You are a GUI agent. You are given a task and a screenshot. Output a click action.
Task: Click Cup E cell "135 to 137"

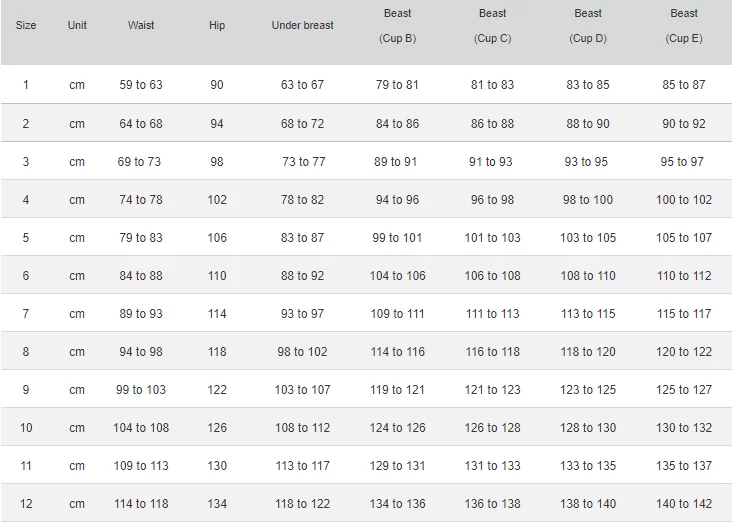[684, 466]
